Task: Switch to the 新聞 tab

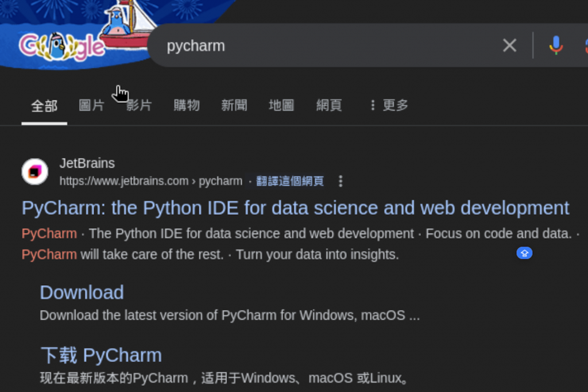Action: coord(234,106)
